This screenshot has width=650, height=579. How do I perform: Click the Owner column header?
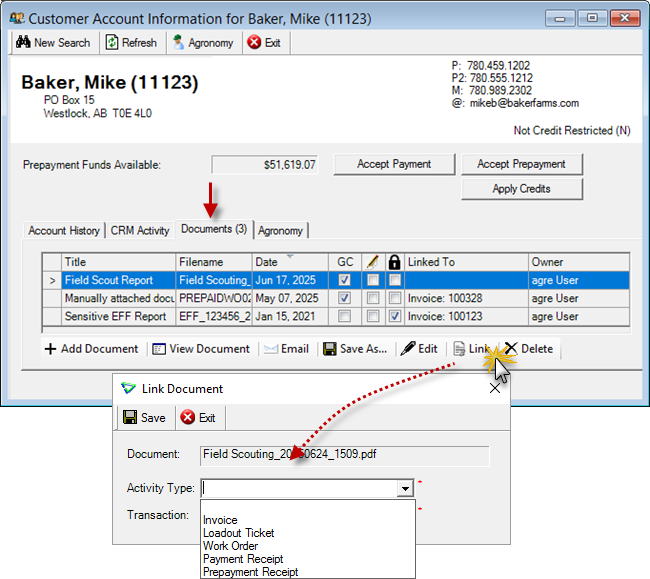pyautogui.click(x=579, y=262)
